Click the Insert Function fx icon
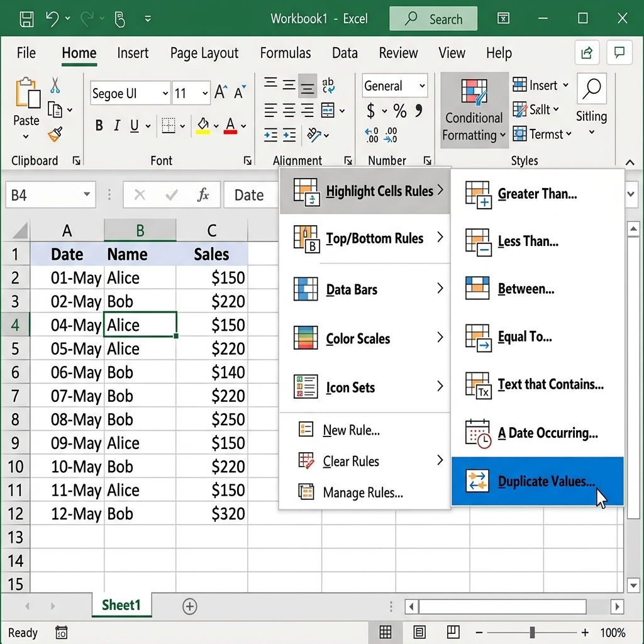The height and width of the screenshot is (644, 644). coord(203,194)
